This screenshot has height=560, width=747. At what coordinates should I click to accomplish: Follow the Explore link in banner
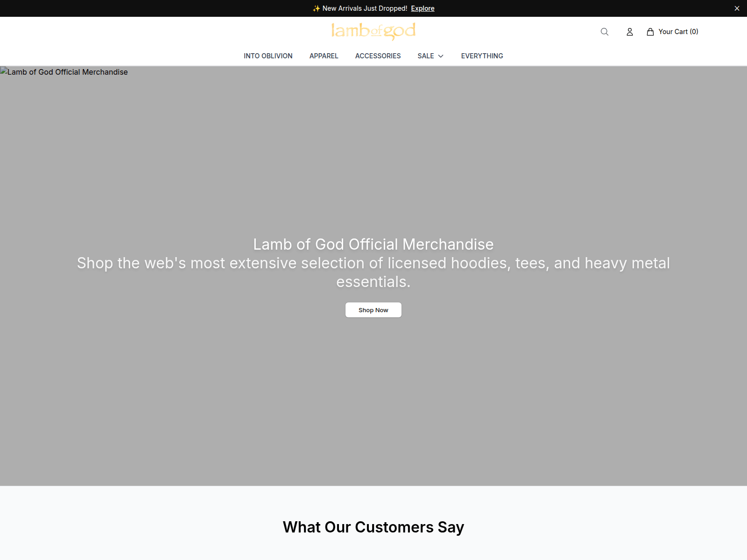(x=423, y=8)
